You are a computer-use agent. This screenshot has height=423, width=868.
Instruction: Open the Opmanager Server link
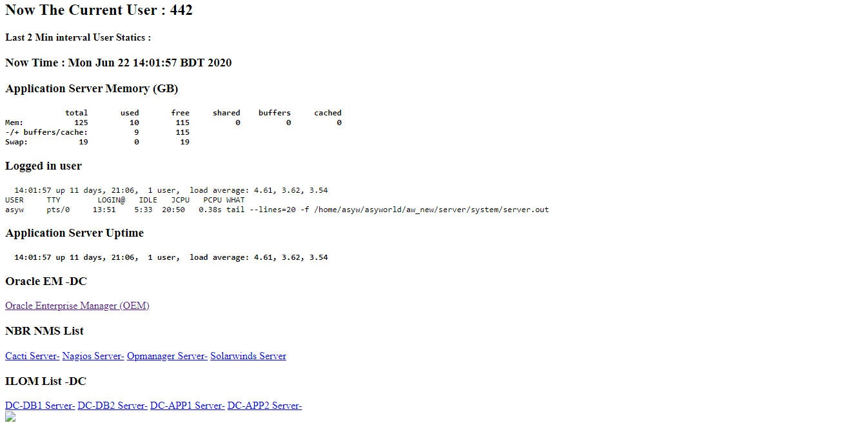point(168,356)
